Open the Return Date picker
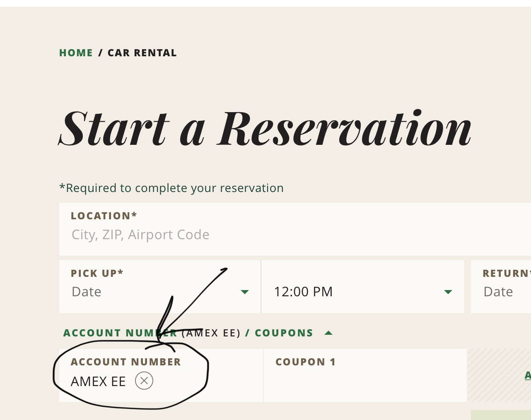This screenshot has height=420, width=531. 499,291
